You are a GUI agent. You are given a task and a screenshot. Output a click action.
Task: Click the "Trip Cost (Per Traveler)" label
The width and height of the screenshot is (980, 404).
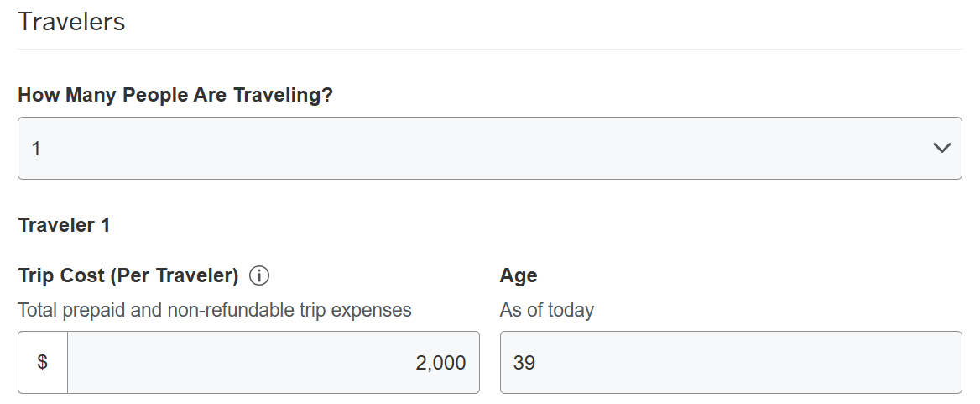point(128,275)
